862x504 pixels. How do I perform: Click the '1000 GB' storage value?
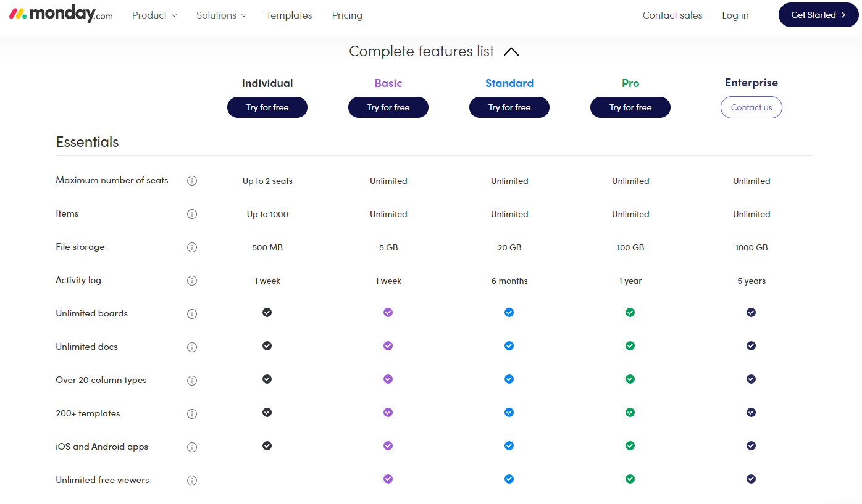[x=751, y=247]
